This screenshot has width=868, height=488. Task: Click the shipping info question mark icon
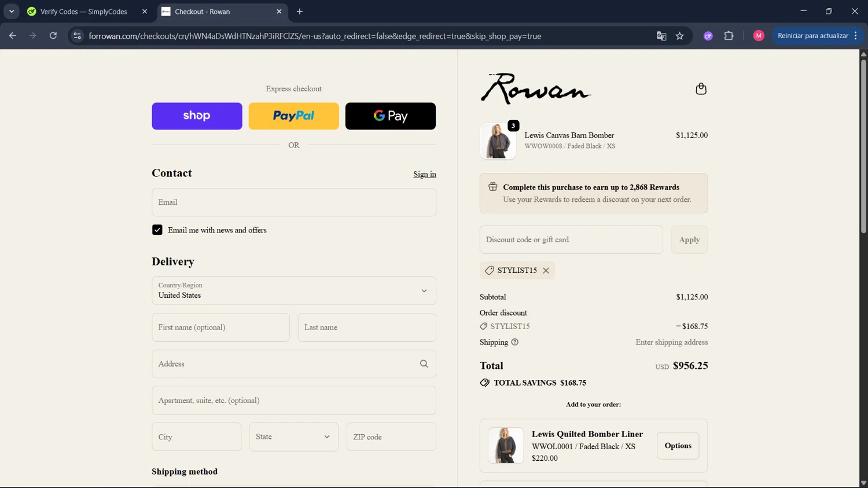(514, 342)
